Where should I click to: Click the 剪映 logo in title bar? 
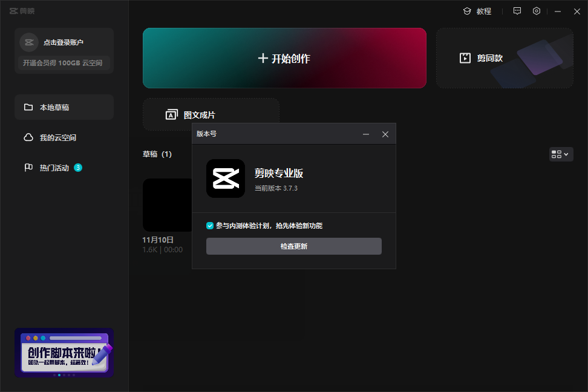click(x=22, y=11)
